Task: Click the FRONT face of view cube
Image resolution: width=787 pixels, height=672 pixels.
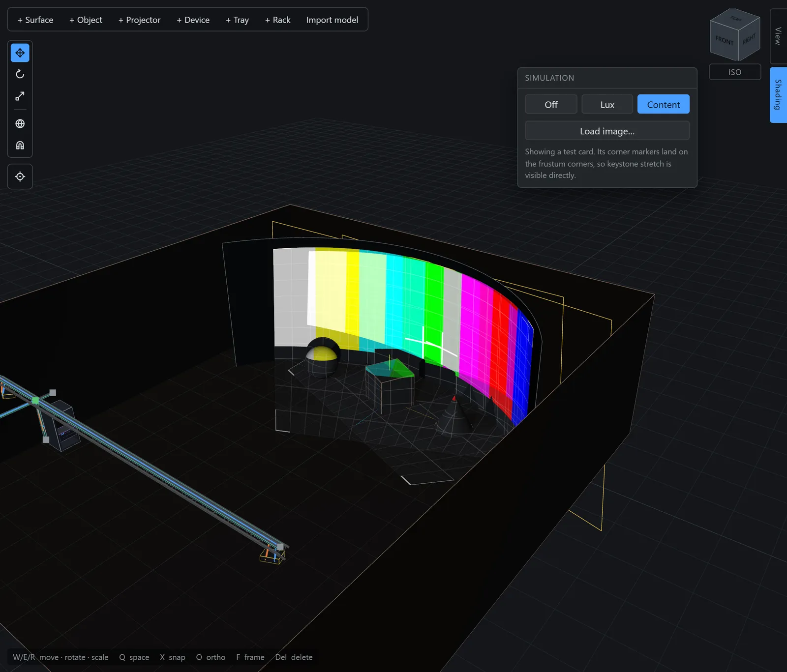Action: (724, 40)
